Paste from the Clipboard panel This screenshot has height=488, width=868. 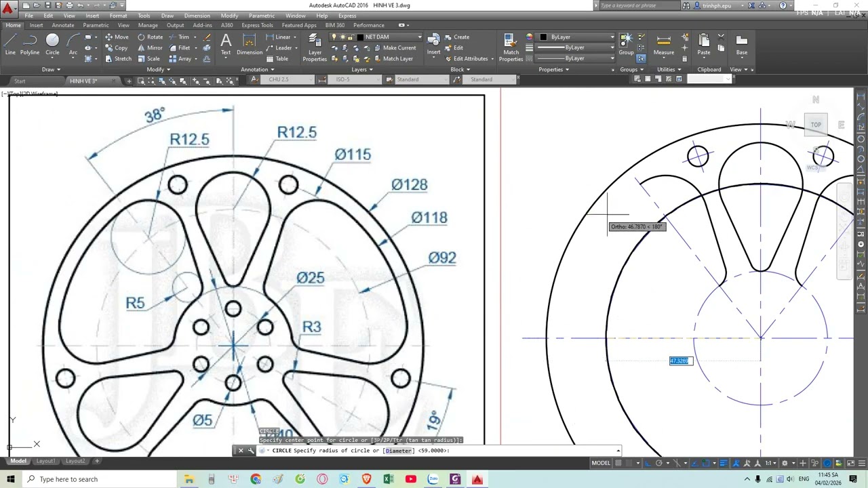(704, 43)
